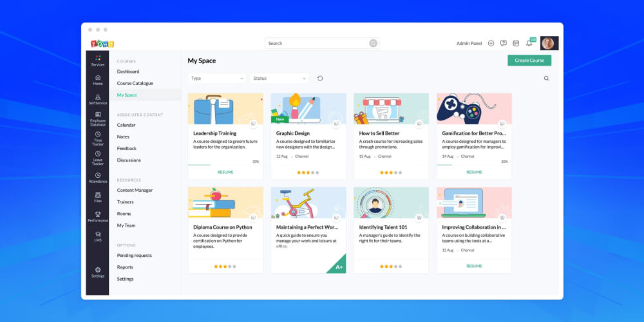The height and width of the screenshot is (322, 644).
Task: Open the How to Sell Better title
Action: coord(379,133)
